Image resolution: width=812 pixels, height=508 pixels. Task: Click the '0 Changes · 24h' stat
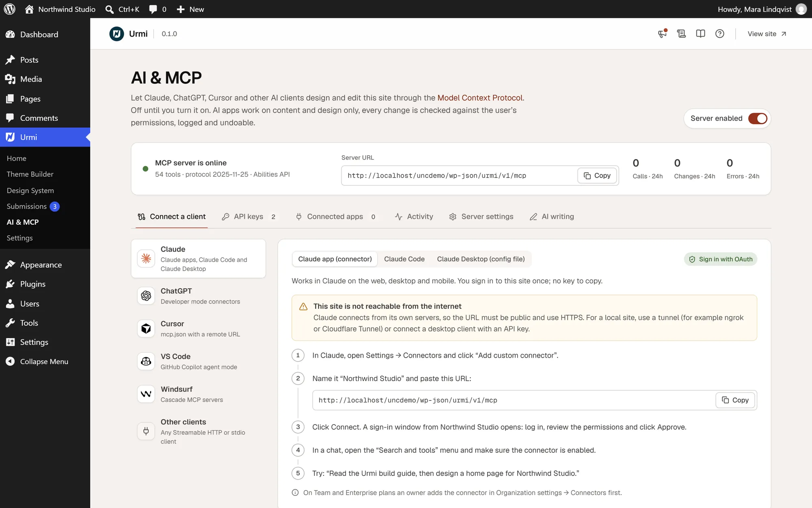(x=694, y=169)
